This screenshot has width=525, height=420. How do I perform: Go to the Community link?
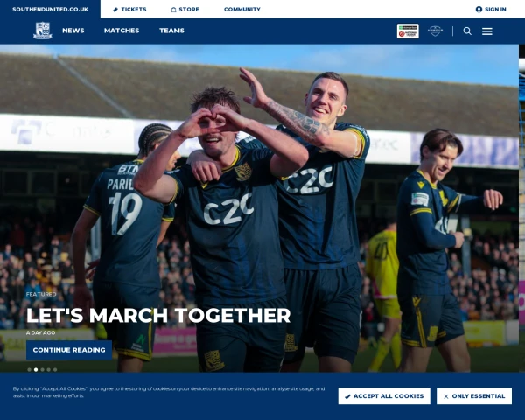coord(242,10)
